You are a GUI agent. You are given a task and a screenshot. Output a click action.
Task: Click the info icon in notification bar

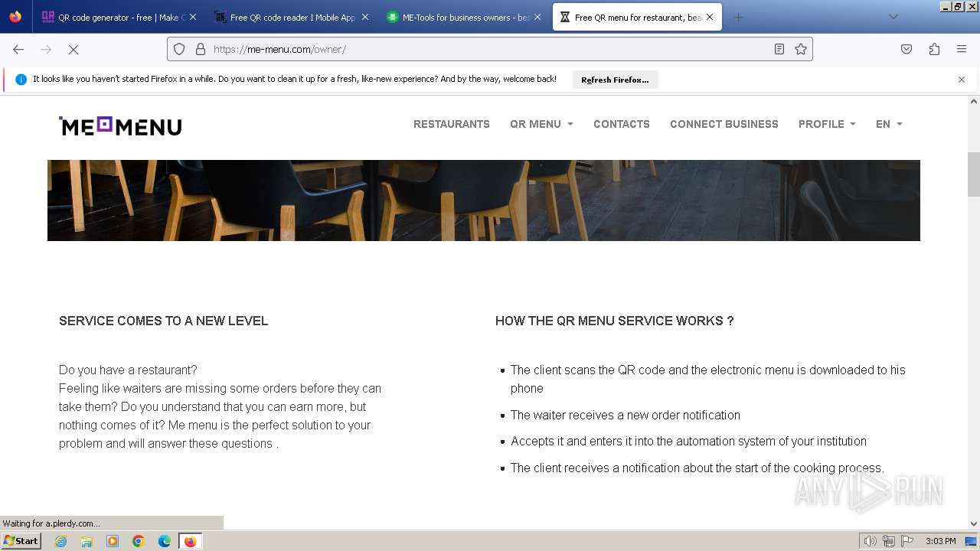point(21,80)
